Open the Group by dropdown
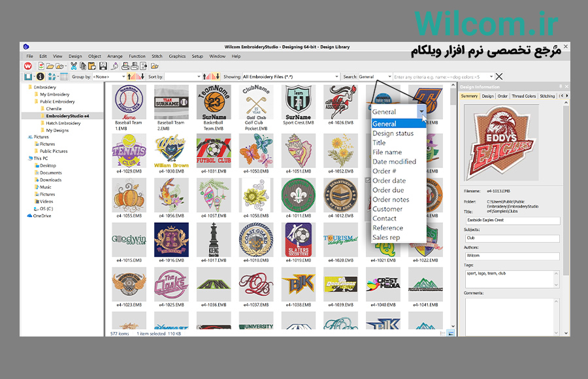The image size is (588, 379). (x=123, y=76)
